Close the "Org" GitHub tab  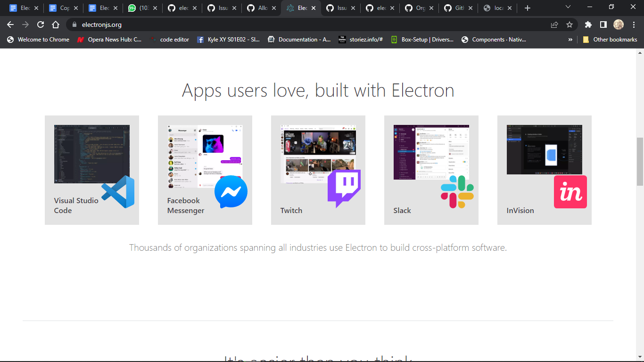(432, 8)
